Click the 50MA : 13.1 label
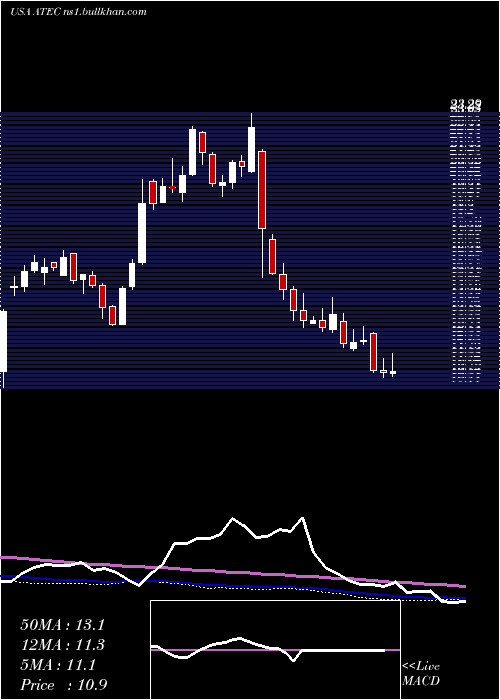Screen dimensions: 500x700 click(62, 625)
